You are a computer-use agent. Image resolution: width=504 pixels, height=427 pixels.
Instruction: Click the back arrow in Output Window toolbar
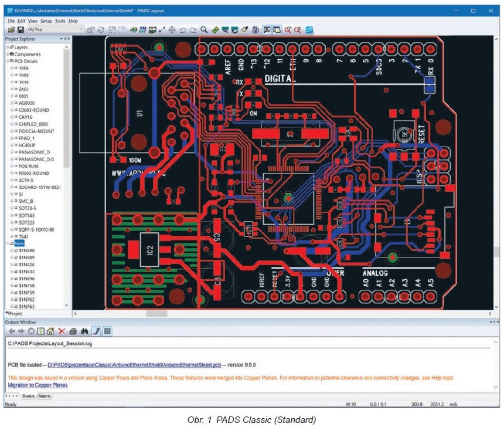pyautogui.click(x=11, y=331)
